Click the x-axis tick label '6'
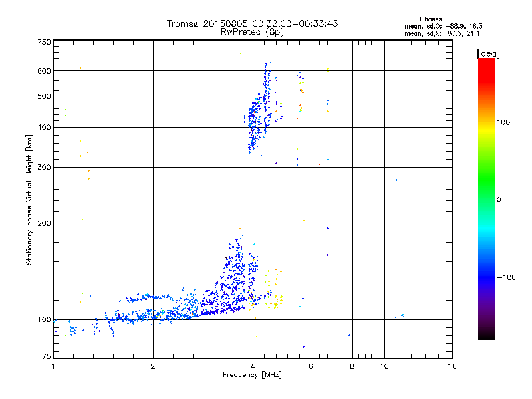The width and height of the screenshot is (532, 399). click(311, 366)
